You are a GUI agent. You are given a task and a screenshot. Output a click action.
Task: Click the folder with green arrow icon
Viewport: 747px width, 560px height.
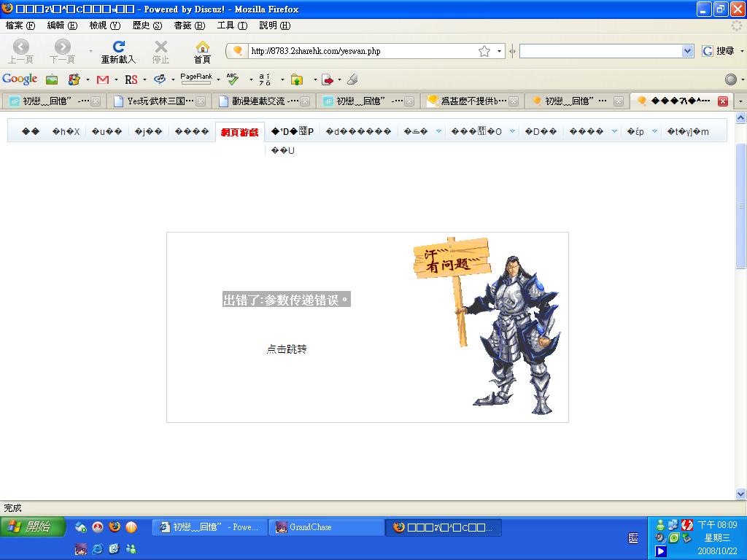click(297, 79)
